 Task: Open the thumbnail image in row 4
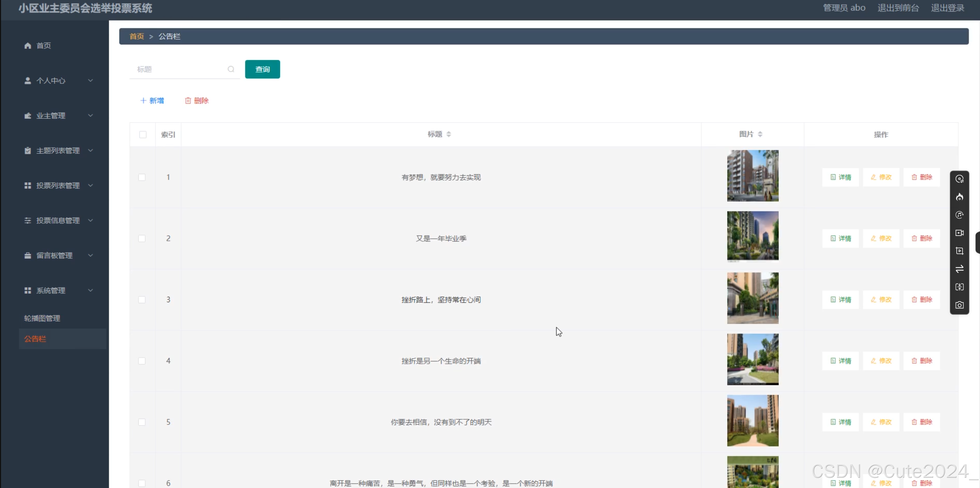pos(752,360)
